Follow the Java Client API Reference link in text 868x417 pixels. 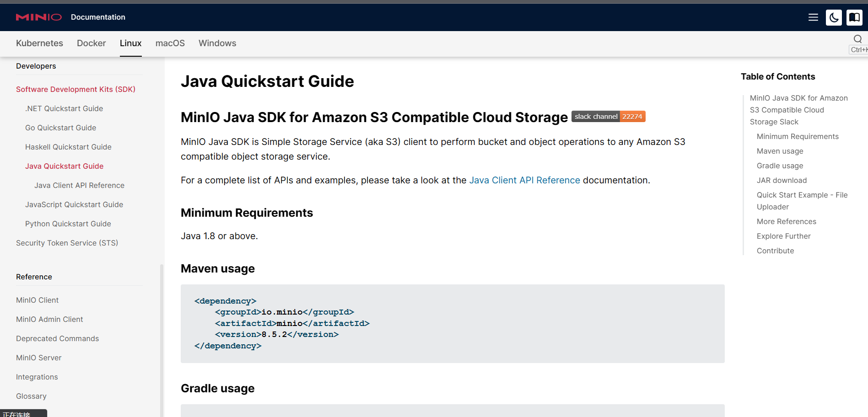click(524, 180)
